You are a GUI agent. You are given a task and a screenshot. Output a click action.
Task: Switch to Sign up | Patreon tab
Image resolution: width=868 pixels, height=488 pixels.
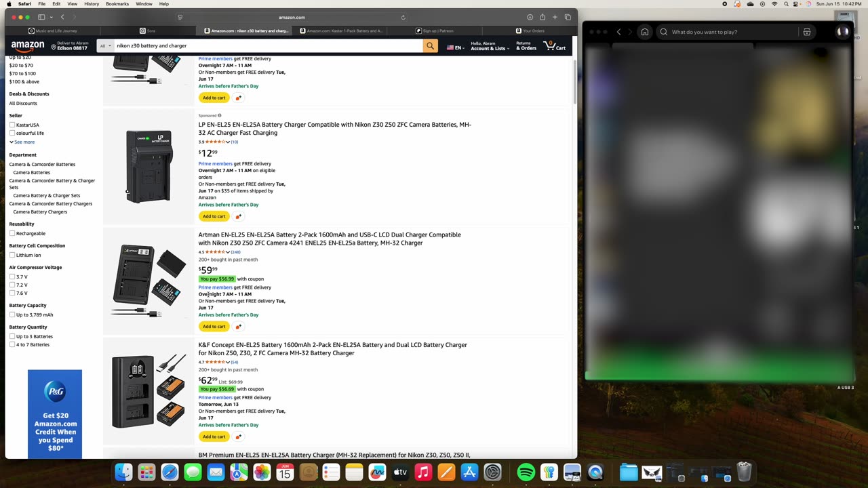435,30
